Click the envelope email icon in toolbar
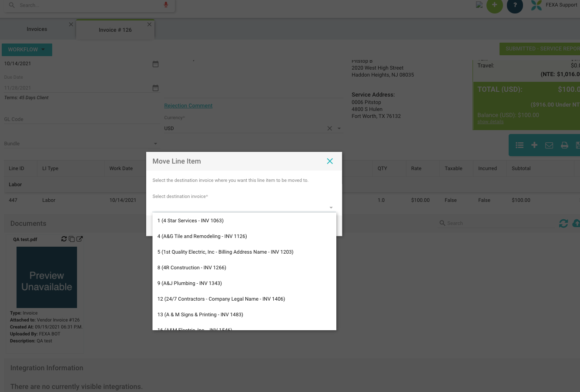This screenshot has height=392, width=580. (549, 145)
